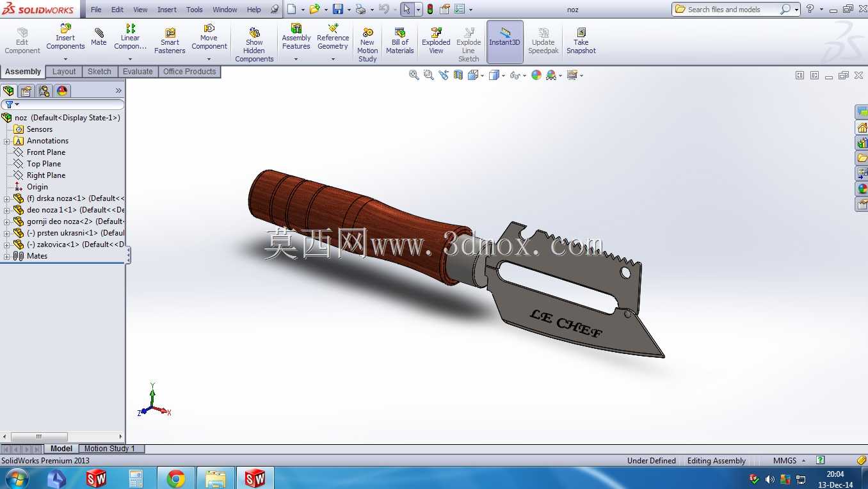
Task: Toggle the Select cursor tool
Action: (x=407, y=9)
